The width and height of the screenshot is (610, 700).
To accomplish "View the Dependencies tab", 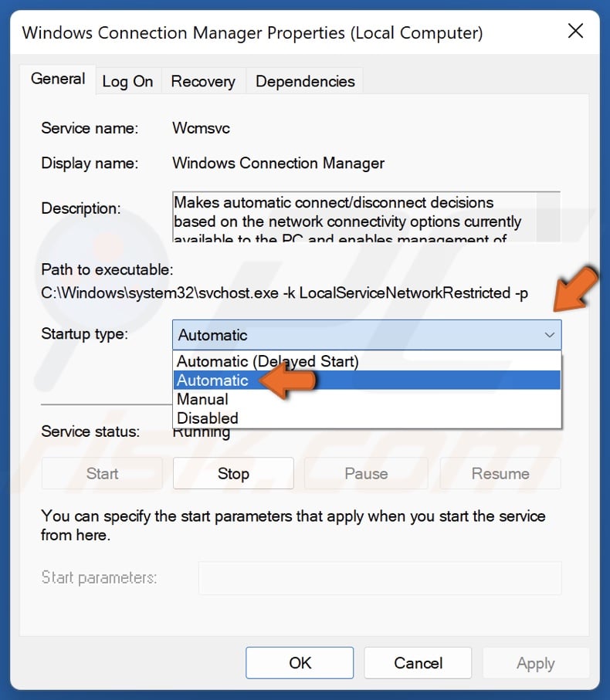I will coord(304,81).
